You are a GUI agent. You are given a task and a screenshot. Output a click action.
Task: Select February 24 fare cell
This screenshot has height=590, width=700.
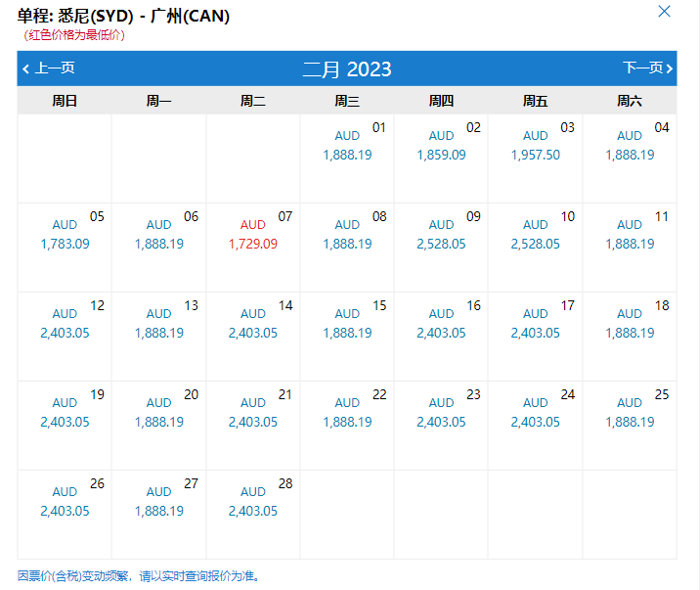point(536,425)
